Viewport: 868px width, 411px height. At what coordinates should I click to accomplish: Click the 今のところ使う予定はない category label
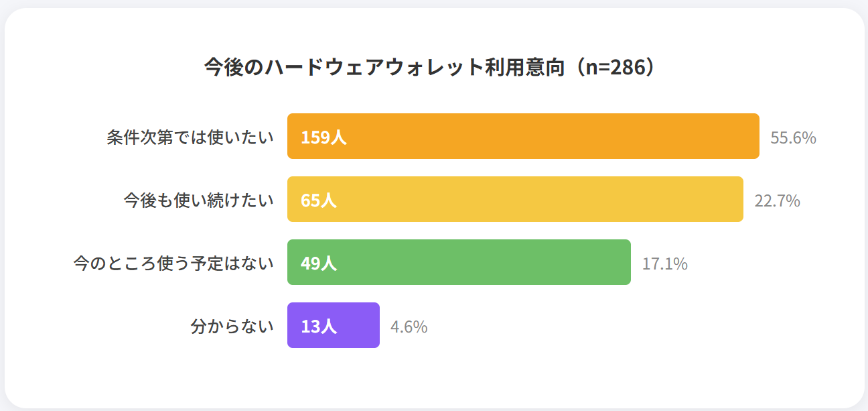coord(173,263)
